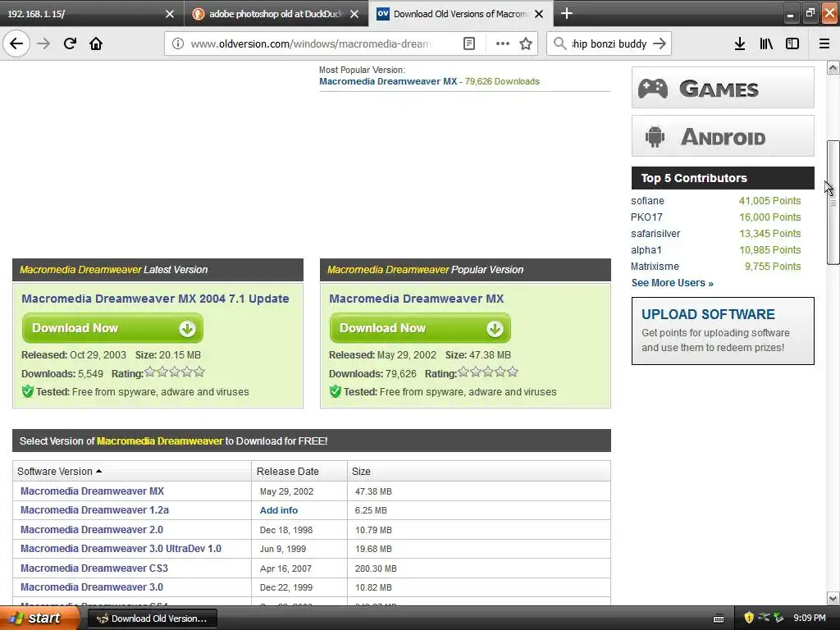The width and height of the screenshot is (840, 630).
Task: Open the Windows Start menu
Action: 39,618
